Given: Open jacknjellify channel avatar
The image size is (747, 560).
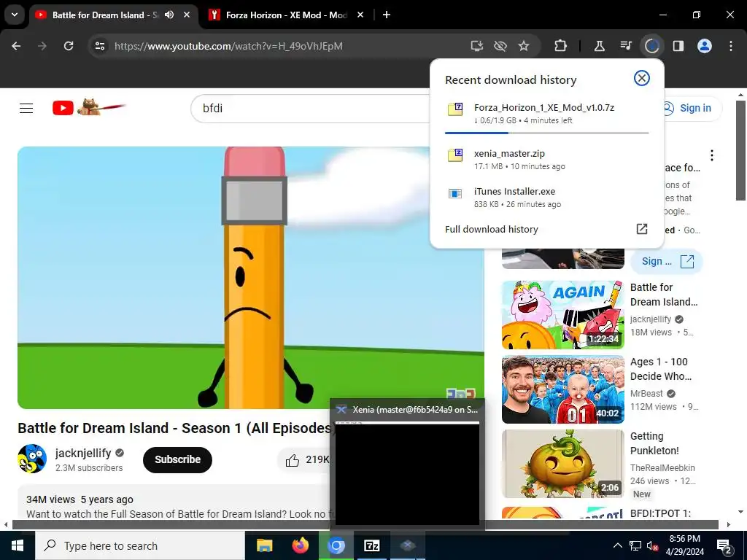Looking at the screenshot, I should point(32,459).
